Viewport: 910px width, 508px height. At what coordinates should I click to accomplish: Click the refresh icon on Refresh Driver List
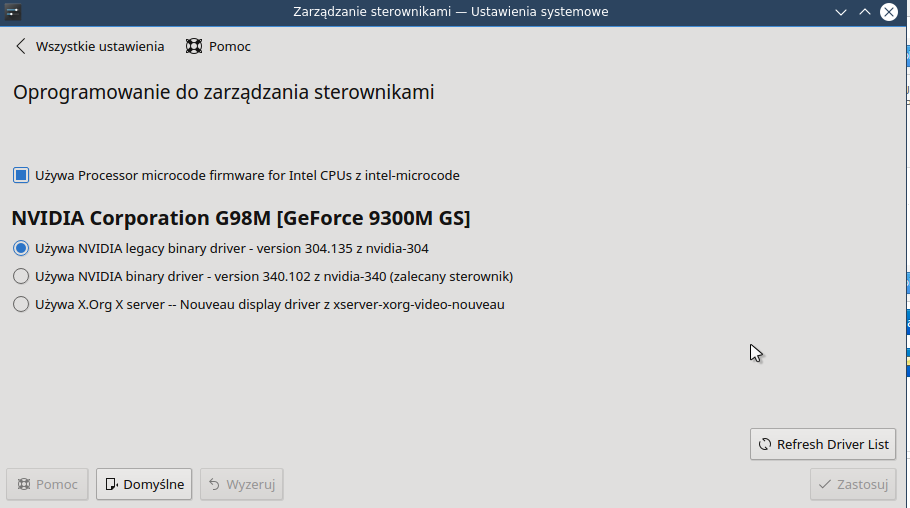765,444
